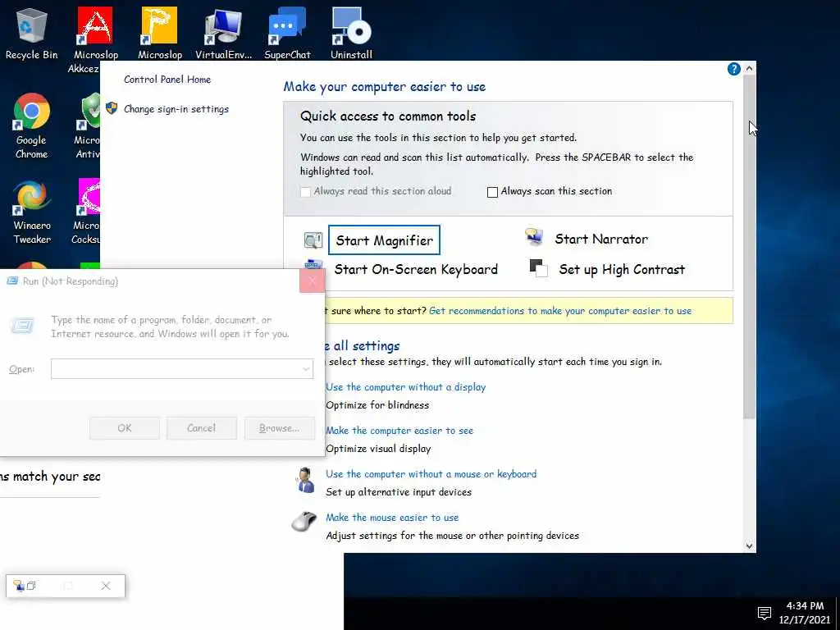Click Browse... in the Run dialog
Viewport: 840px width, 630px height.
click(x=279, y=428)
